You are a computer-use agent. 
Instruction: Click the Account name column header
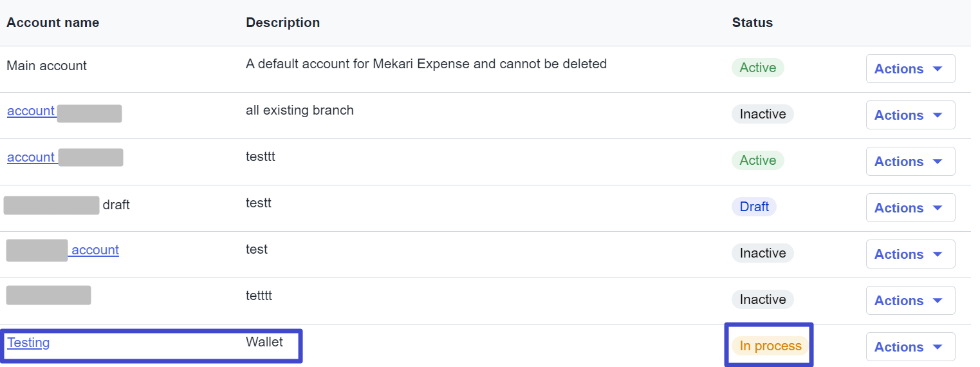[x=53, y=23]
